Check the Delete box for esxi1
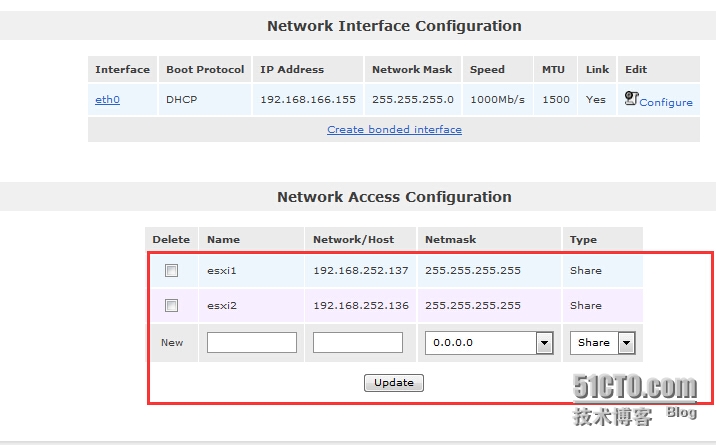Image resolution: width=716 pixels, height=445 pixels. coord(172,271)
